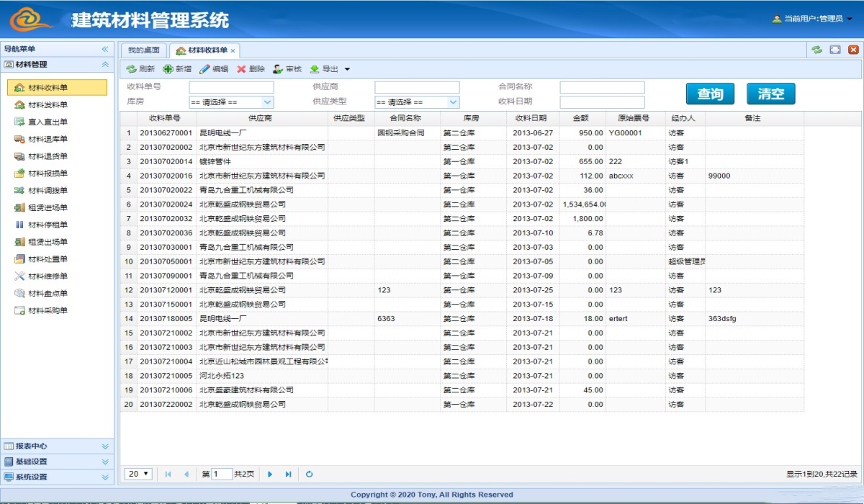Collapse the 导航菜单 navigation panel
The height and width of the screenshot is (504, 864).
(x=104, y=49)
